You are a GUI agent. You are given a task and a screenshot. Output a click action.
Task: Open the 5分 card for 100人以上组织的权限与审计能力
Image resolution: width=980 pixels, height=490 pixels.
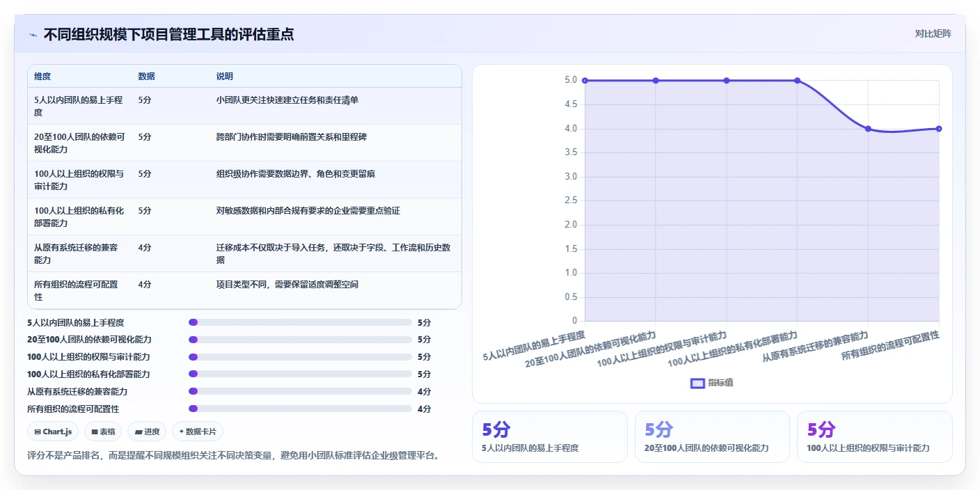tap(874, 436)
